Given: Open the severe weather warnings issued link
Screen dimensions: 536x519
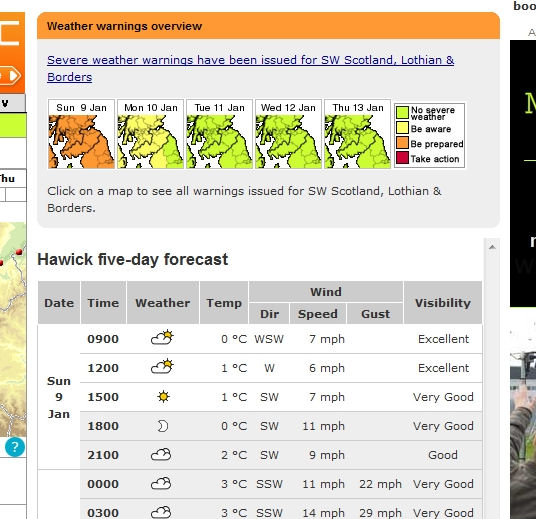Looking at the screenshot, I should [x=251, y=68].
